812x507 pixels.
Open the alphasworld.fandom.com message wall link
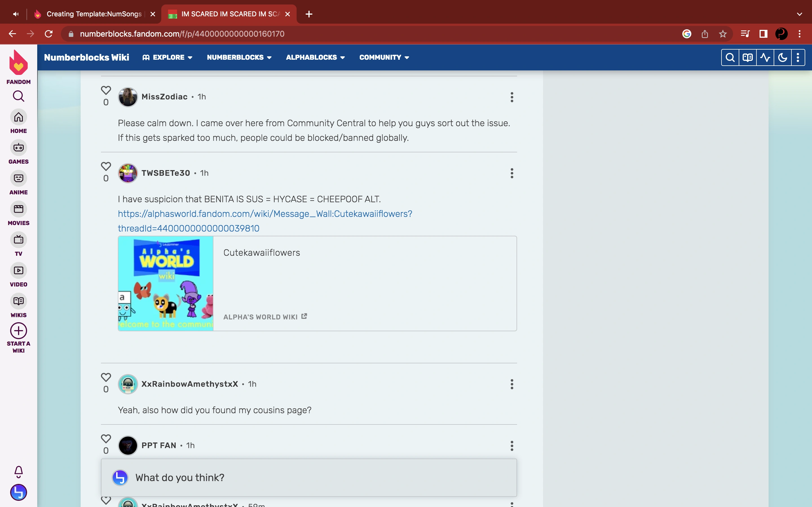click(x=265, y=214)
